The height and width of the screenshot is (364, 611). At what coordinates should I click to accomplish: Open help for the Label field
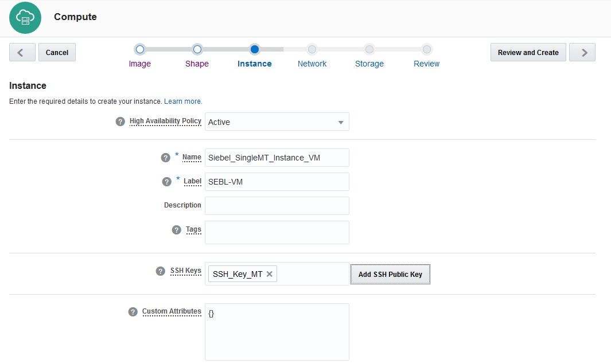[x=166, y=181]
